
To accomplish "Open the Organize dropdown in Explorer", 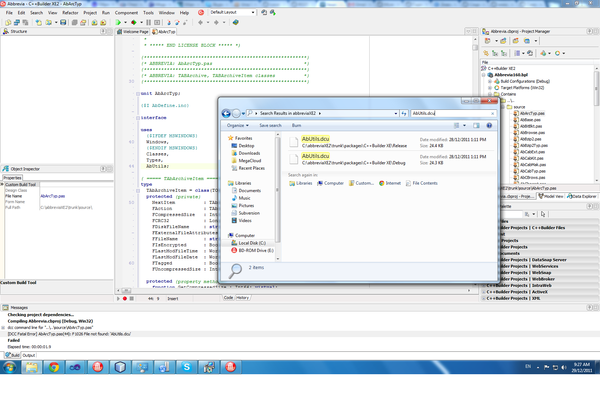I will 237,126.
